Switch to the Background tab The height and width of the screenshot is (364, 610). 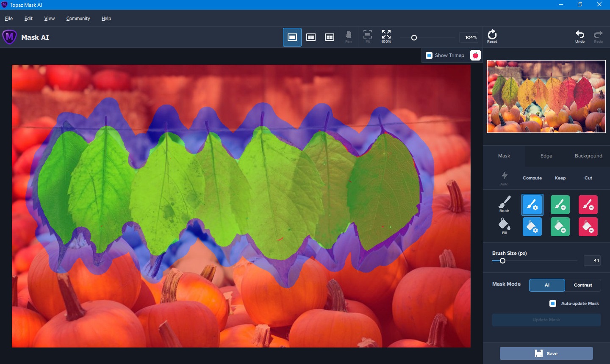588,156
